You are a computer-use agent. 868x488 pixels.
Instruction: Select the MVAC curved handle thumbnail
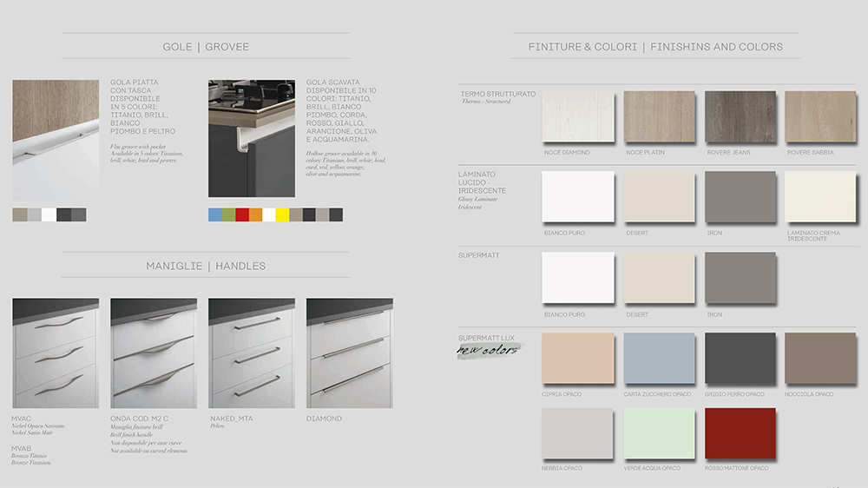tap(56, 353)
